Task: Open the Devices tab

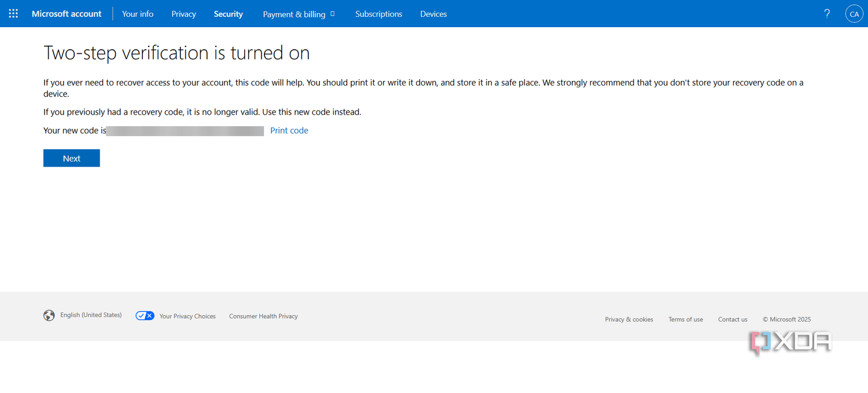Action: [x=433, y=14]
